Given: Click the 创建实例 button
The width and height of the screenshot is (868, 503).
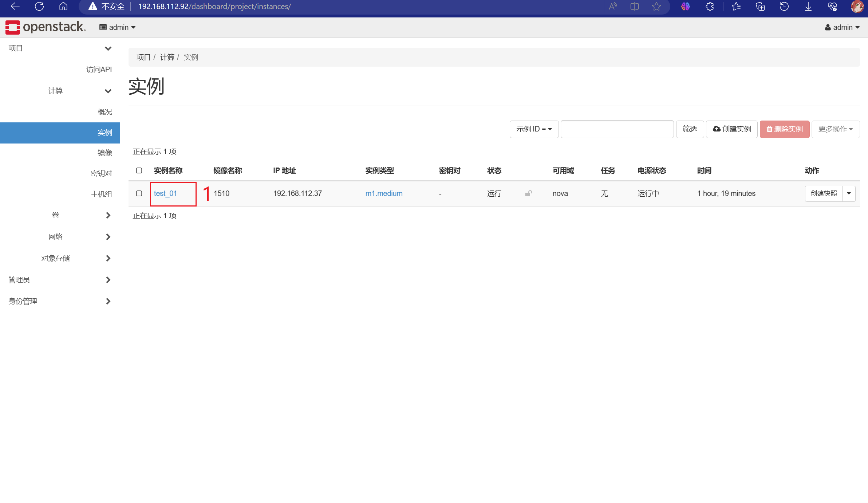Looking at the screenshot, I should point(731,129).
